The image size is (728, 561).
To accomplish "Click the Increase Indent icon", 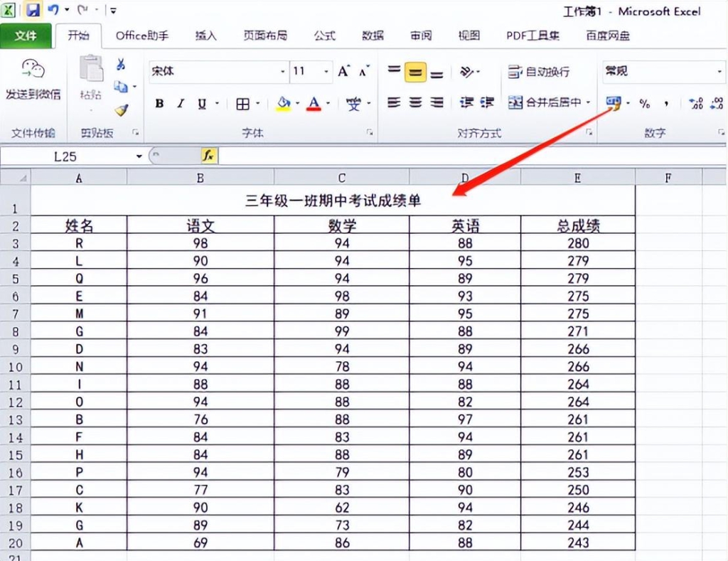I will pyautogui.click(x=486, y=102).
